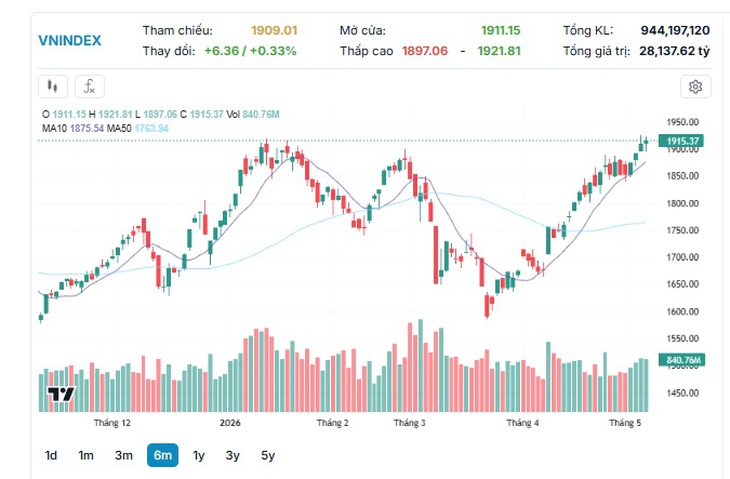Select the 1m time range

86,455
